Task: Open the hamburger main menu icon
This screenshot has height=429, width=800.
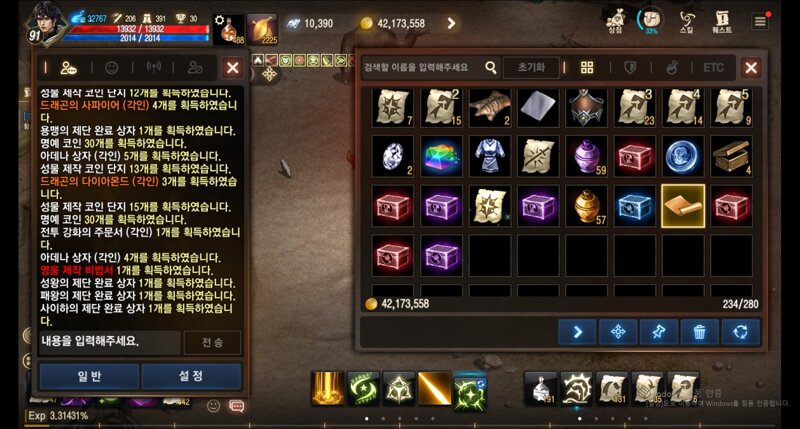Action: point(760,21)
